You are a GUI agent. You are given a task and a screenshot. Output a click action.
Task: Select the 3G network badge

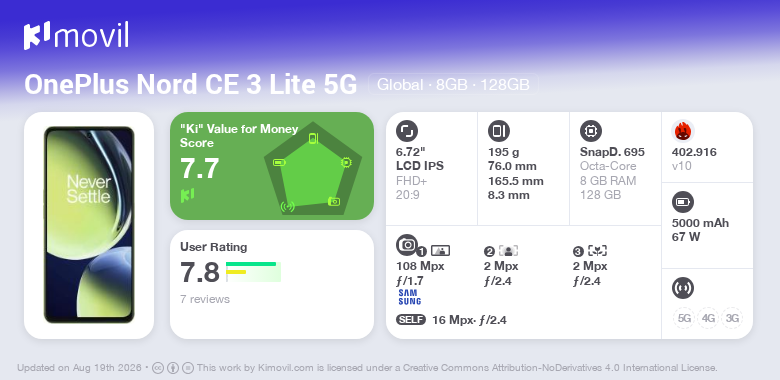click(x=732, y=318)
